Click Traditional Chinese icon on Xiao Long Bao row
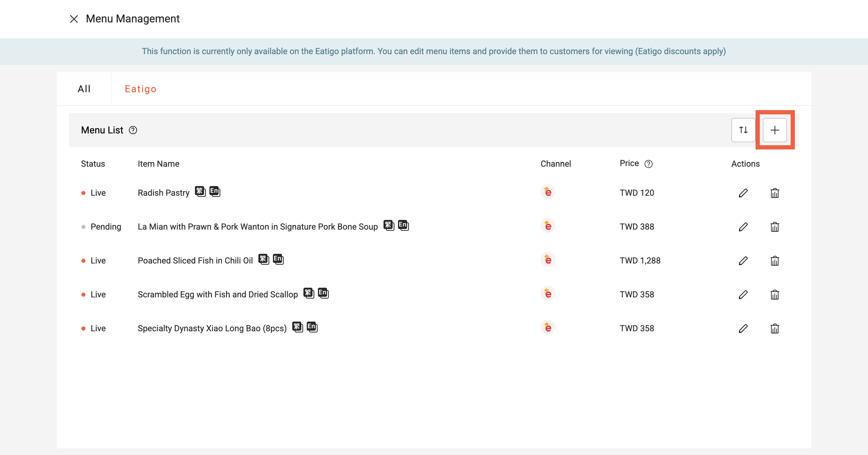 [x=297, y=327]
